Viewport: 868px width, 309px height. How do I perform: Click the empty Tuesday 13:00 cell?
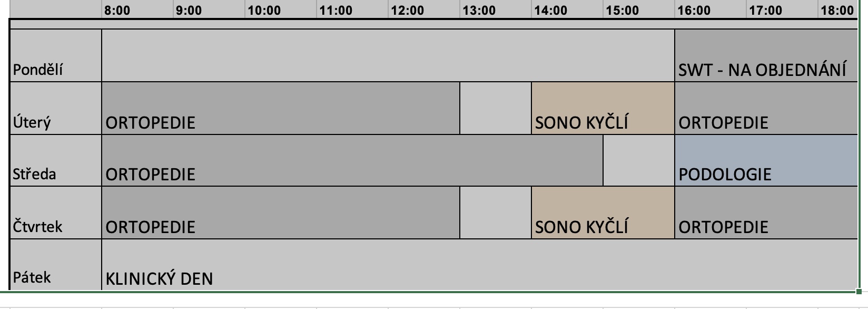click(495, 109)
